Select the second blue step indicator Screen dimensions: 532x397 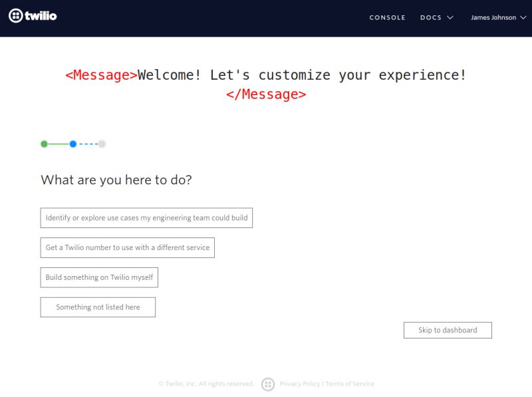73,143
